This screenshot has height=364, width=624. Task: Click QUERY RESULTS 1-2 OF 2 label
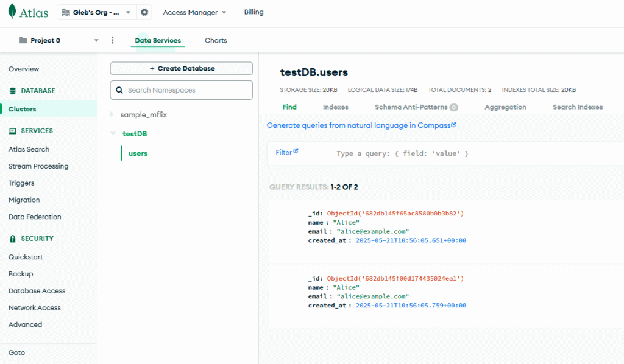(314, 187)
